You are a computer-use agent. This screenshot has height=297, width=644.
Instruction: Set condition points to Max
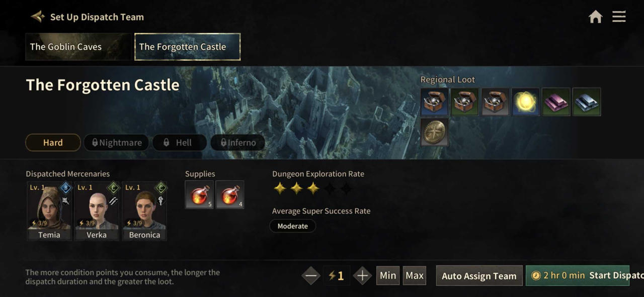pyautogui.click(x=415, y=275)
